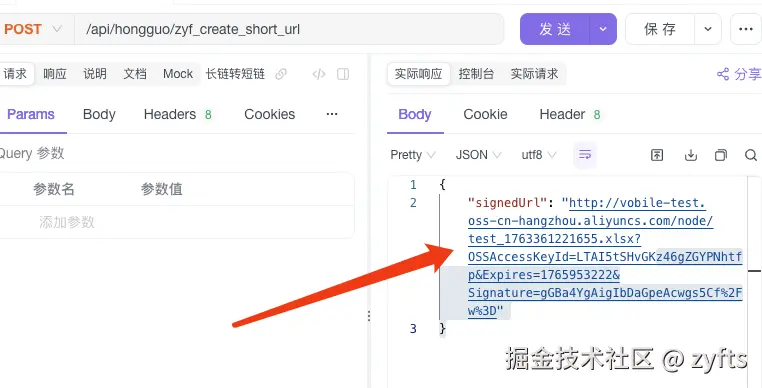
Task: Expand the 保存 button dropdown arrow
Action: (x=708, y=29)
